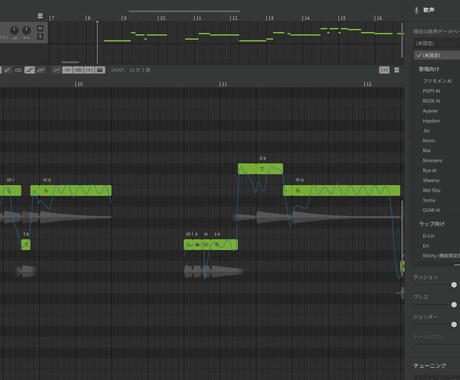Screen dimensions: 460x380
Task: Select the checked 未設定 menu entry
Action: pos(437,55)
